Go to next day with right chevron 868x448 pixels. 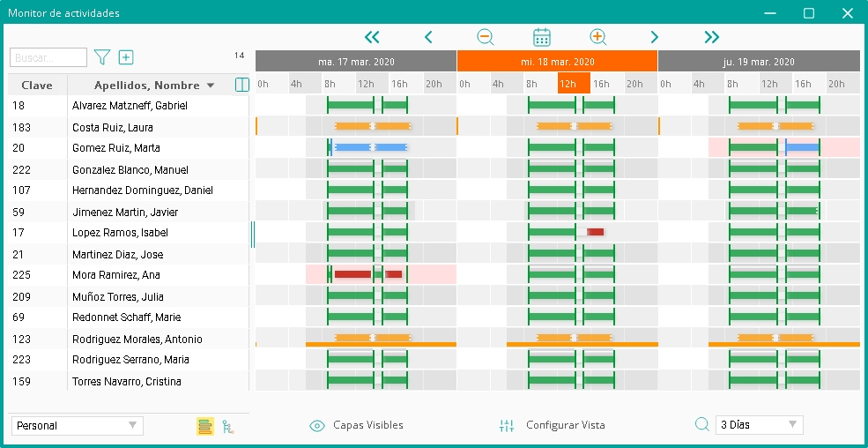point(655,37)
